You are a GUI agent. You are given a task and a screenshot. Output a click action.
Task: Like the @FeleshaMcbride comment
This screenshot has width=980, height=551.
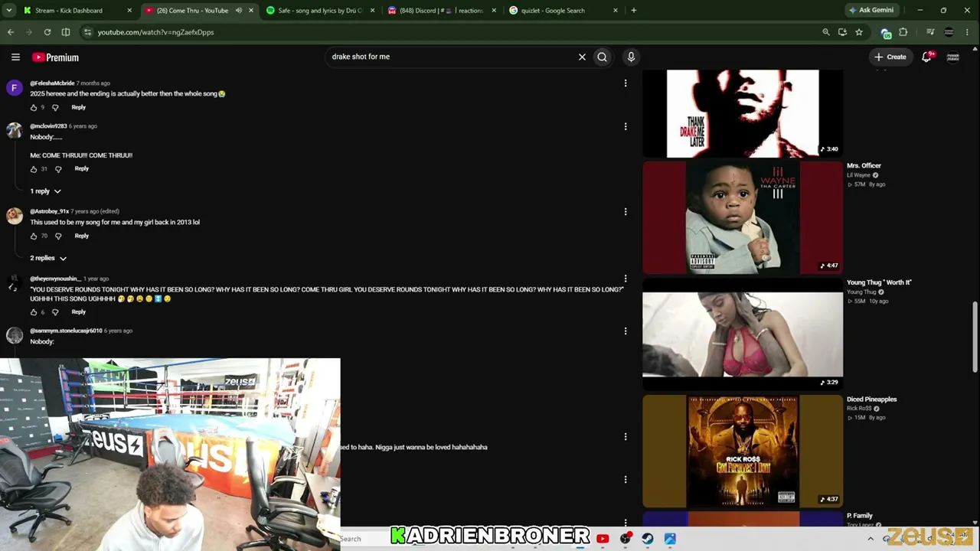point(34,108)
